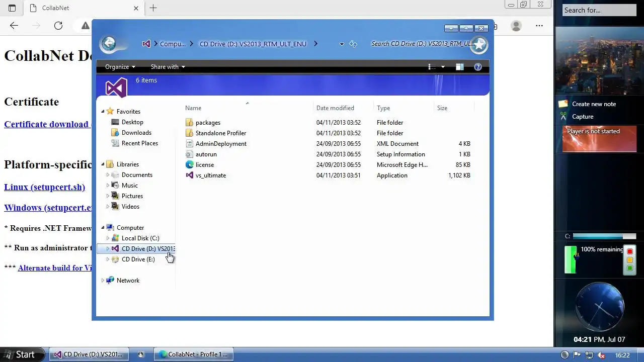Toggle the preview pane icon
Screen dimensions: 644x362
459,67
